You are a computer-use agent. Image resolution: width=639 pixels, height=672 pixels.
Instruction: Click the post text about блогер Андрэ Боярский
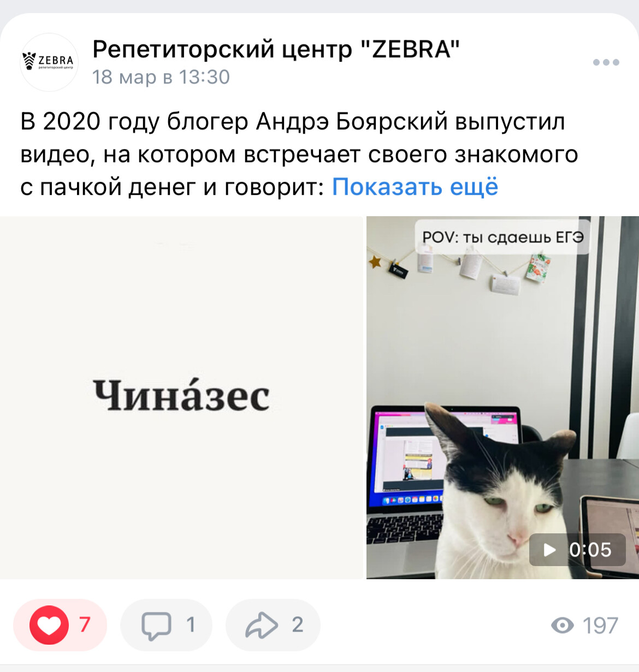[299, 154]
